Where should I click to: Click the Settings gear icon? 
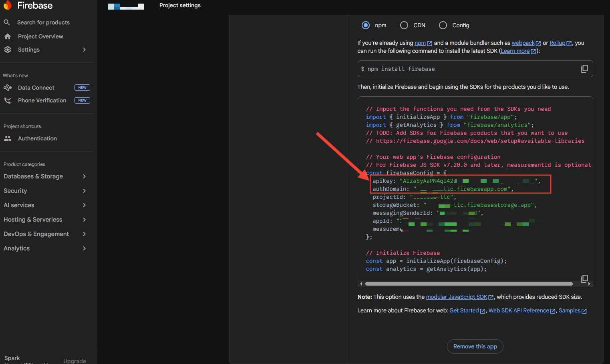(8, 50)
